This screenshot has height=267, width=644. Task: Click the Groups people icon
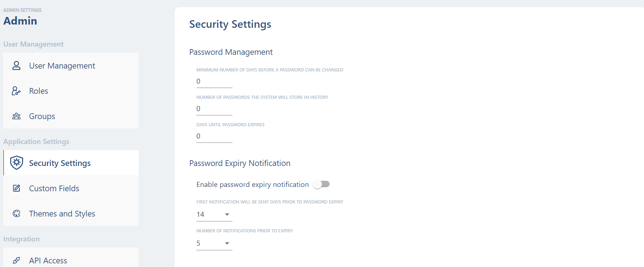pyautogui.click(x=17, y=116)
